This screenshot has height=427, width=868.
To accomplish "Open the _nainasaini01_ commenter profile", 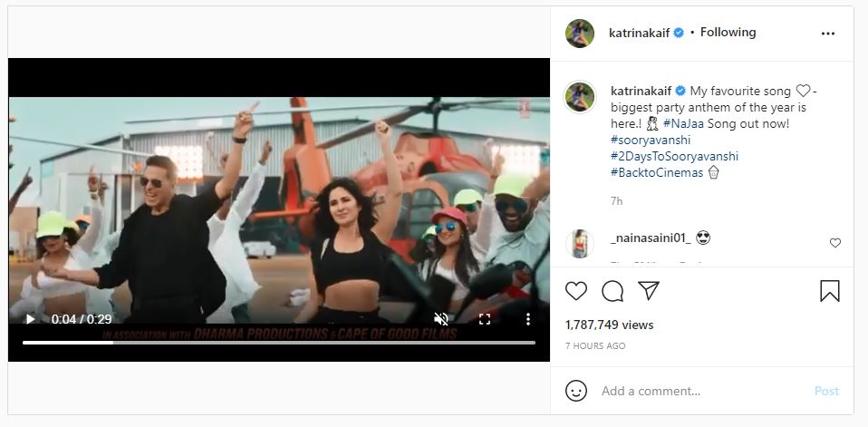I will (651, 238).
